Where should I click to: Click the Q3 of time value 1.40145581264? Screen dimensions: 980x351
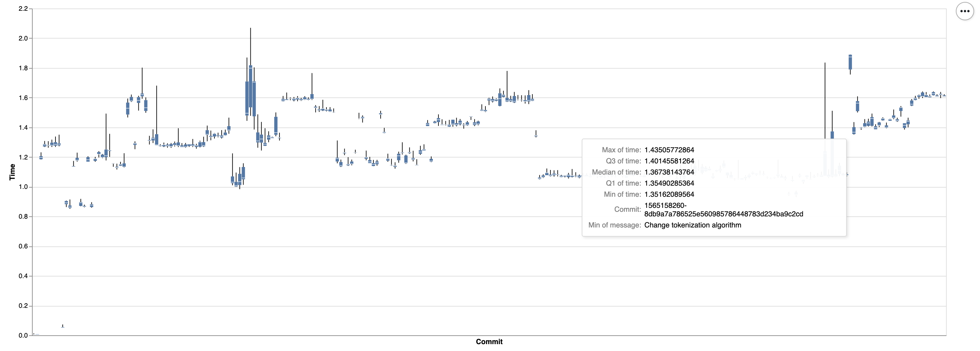pos(669,161)
